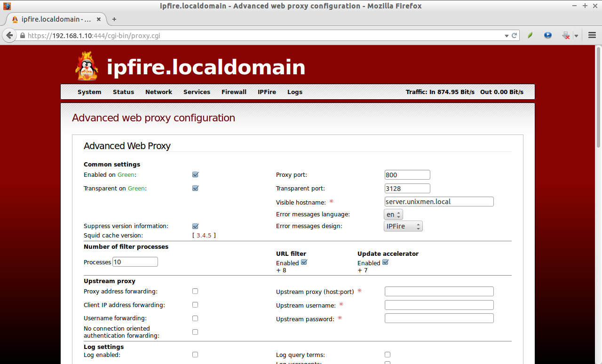Click the Number of filter processes heading
The width and height of the screenshot is (602, 364).
[126, 247]
